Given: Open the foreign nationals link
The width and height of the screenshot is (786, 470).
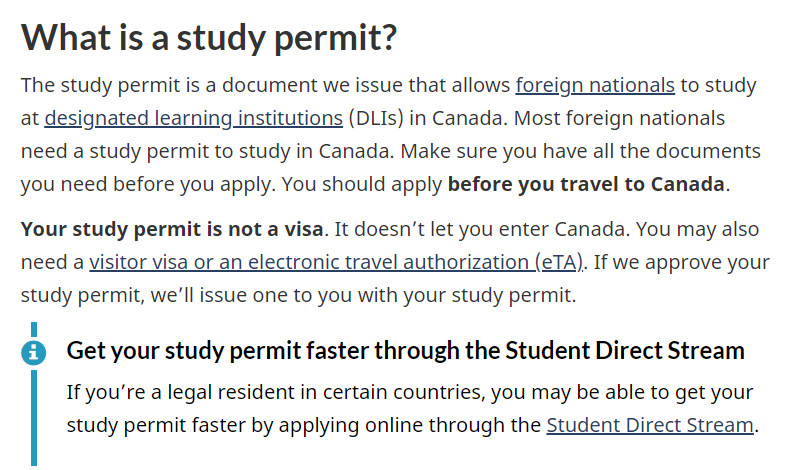Looking at the screenshot, I should [x=595, y=86].
